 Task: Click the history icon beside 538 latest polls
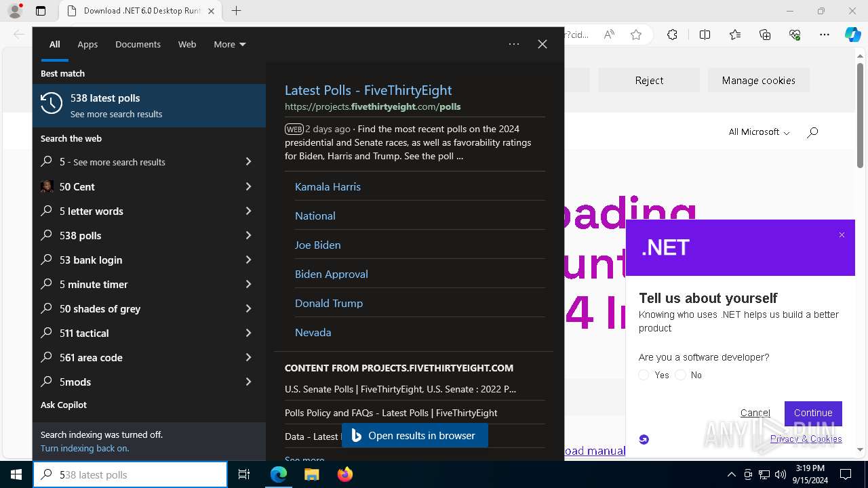point(52,103)
